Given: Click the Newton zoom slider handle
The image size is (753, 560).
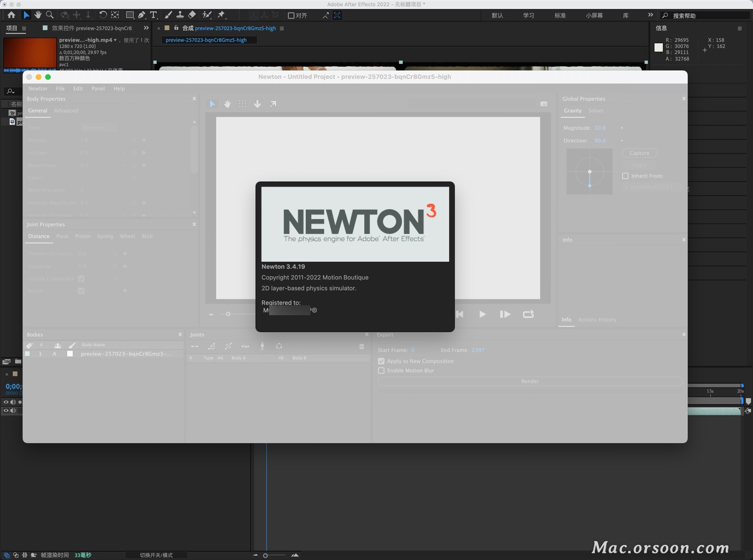Looking at the screenshot, I should [x=228, y=314].
